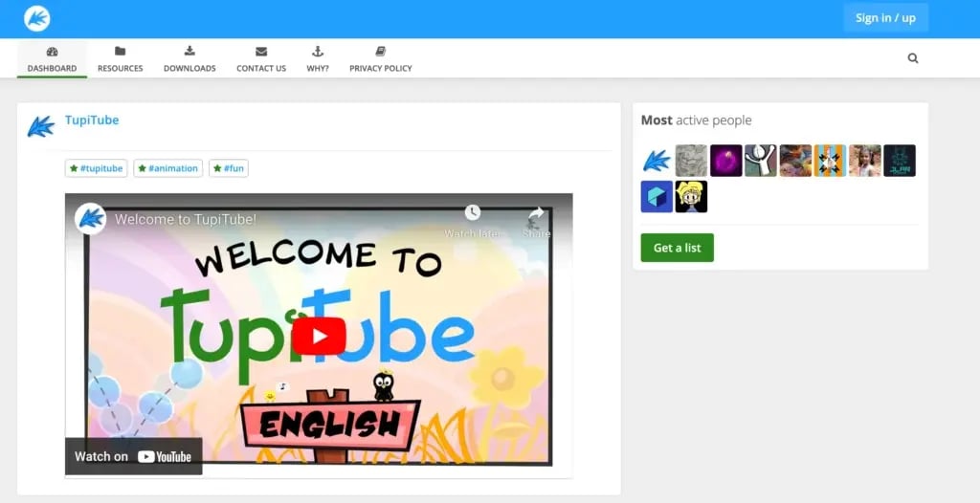Click the Watch later clock icon

click(472, 213)
